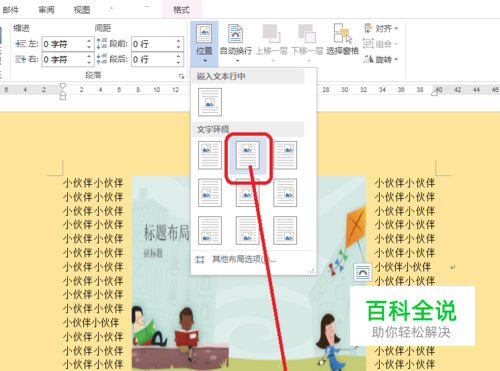Choose middle right text wrapping position
This screenshot has height=371, width=500.
point(285,193)
